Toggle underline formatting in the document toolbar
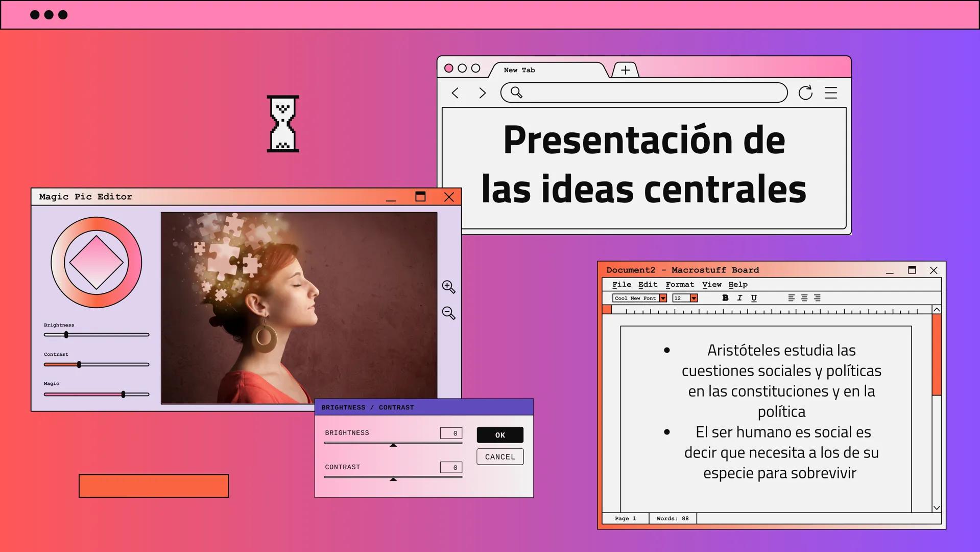Image resolution: width=980 pixels, height=552 pixels. (x=754, y=298)
